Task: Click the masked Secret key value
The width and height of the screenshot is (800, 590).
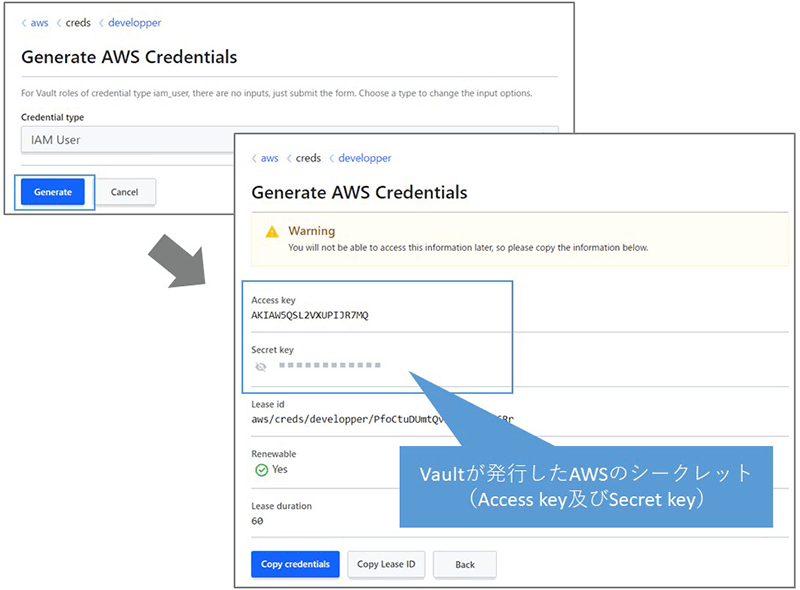Action: (x=330, y=365)
